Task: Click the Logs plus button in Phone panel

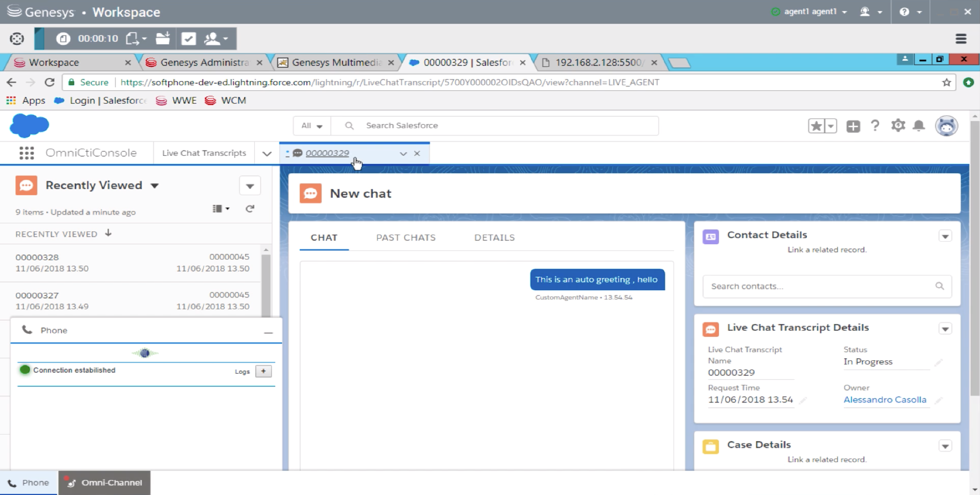Action: [x=263, y=371]
